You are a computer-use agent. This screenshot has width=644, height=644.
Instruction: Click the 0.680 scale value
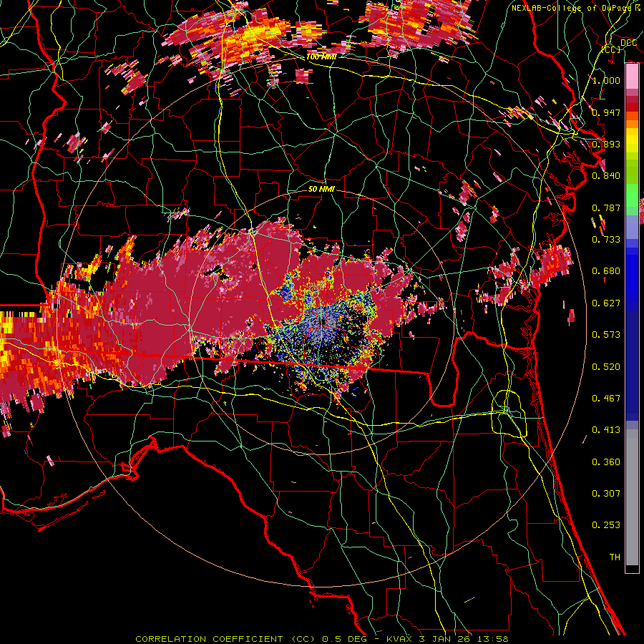pos(606,271)
